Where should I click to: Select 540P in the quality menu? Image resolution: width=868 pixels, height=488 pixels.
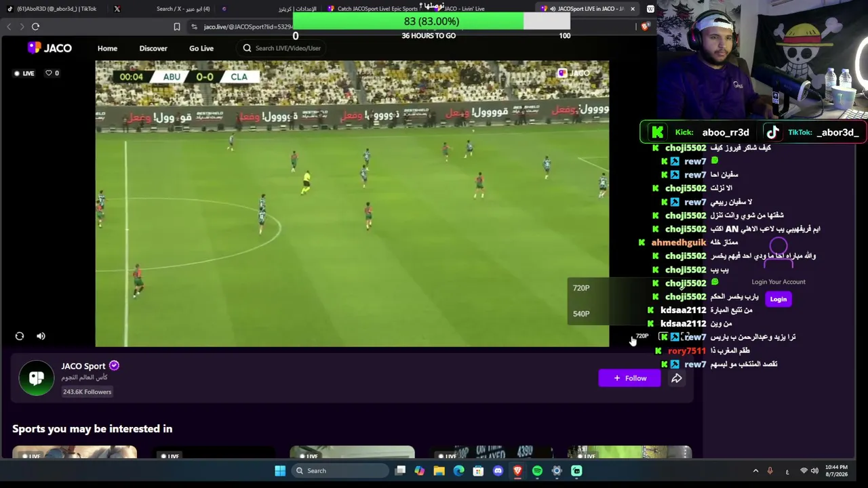pyautogui.click(x=581, y=314)
